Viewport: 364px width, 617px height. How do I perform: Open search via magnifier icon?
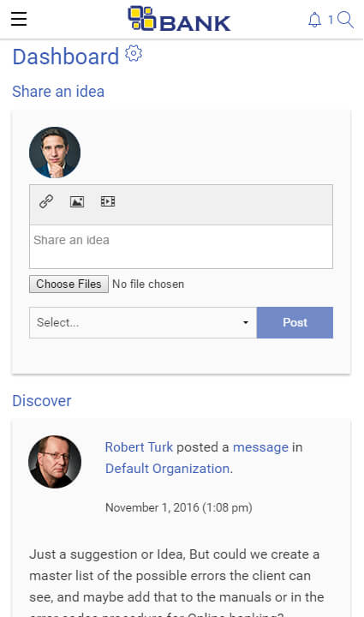click(x=345, y=20)
